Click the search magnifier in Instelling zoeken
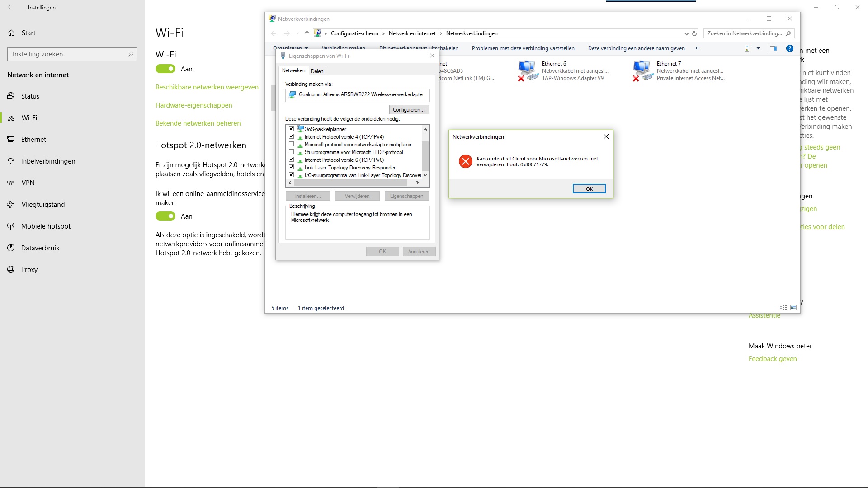Image resolution: width=868 pixels, height=488 pixels. tap(131, 54)
